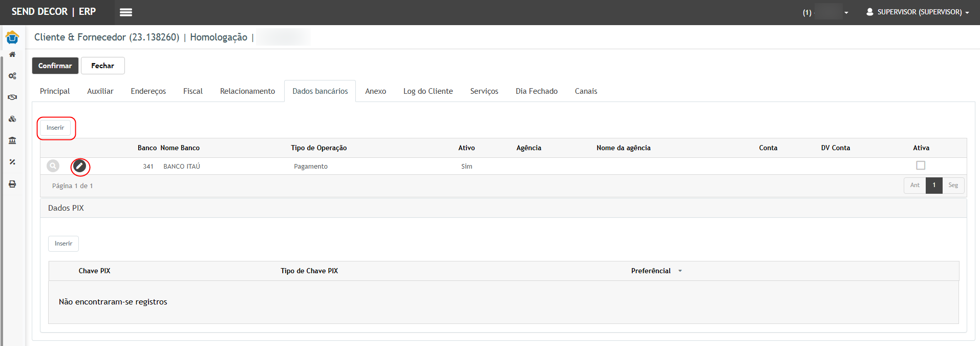Viewport: 980px width, 346px height.
Task: Click the Cliente & Fornecedor page title
Action: point(106,37)
